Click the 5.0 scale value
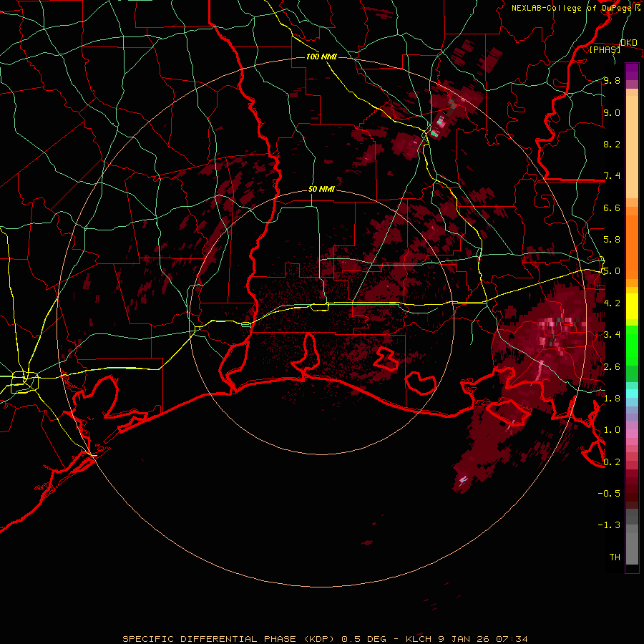The image size is (644, 644). tap(612, 271)
